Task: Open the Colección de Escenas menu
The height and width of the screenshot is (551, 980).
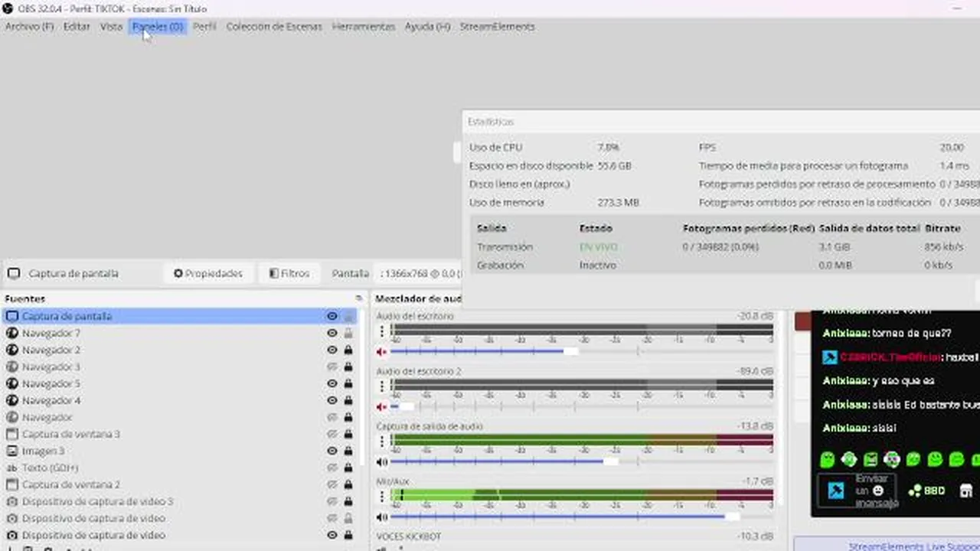Action: pyautogui.click(x=274, y=27)
